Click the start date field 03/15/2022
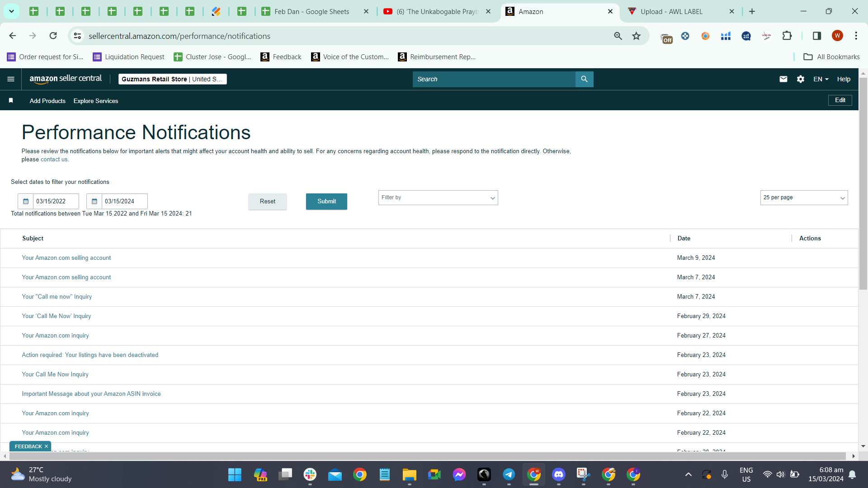This screenshot has height=488, width=868. (x=56, y=201)
